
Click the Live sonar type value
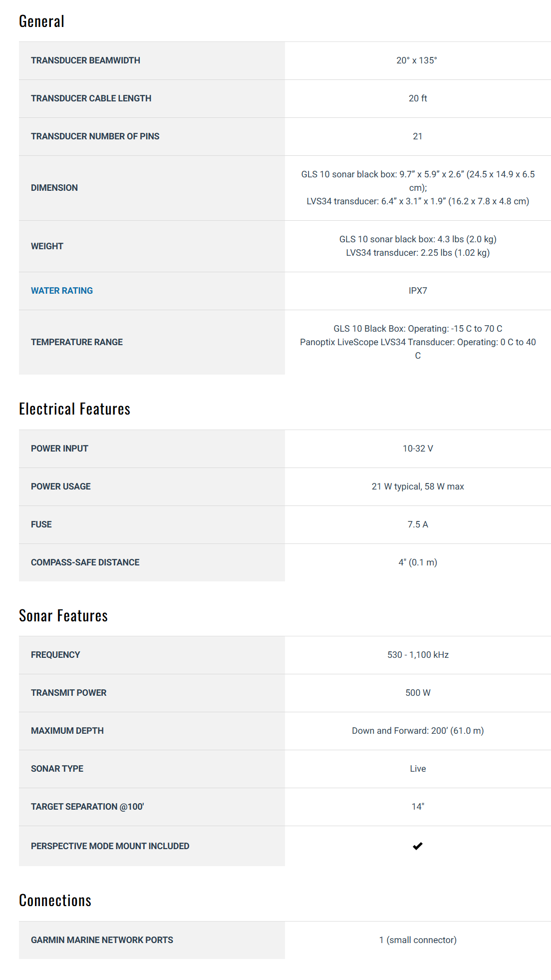pos(418,769)
